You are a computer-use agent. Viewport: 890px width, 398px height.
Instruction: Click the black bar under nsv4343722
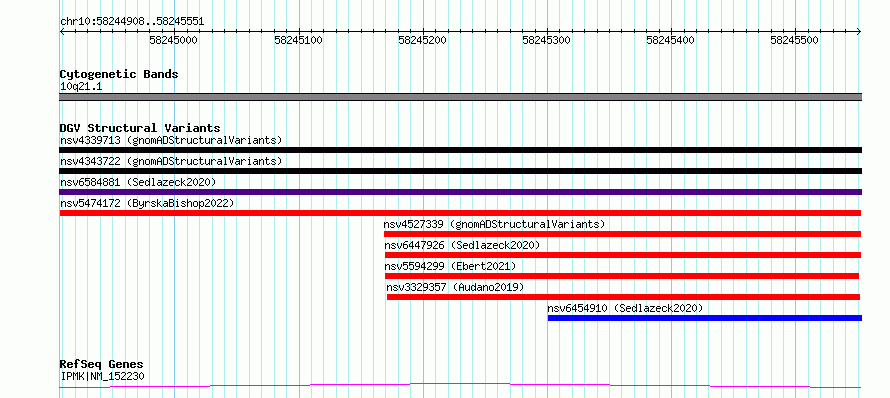[460, 171]
